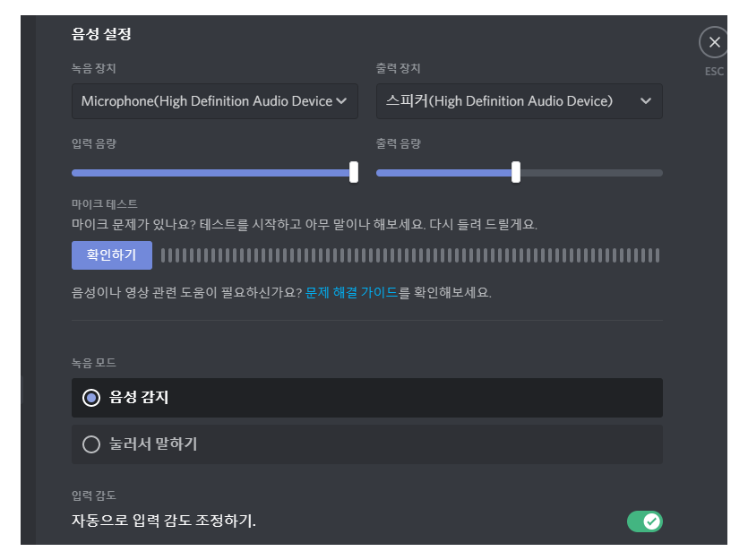
Task: Select the 눌러서 말하기 radio option
Action: tap(367, 444)
